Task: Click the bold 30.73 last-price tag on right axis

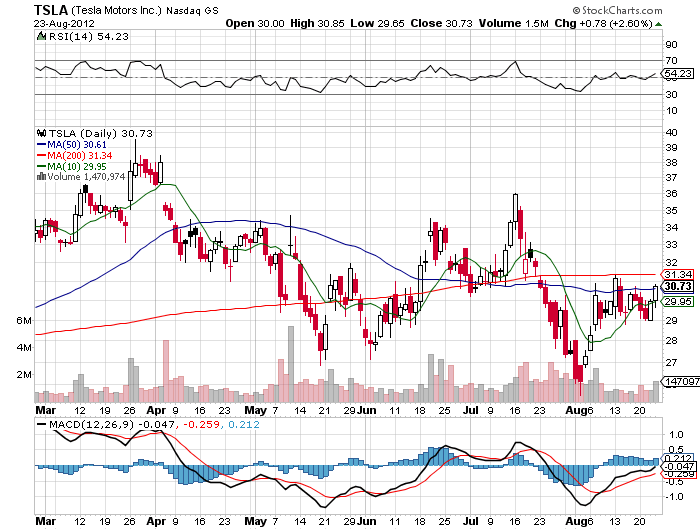Action: pos(678,286)
